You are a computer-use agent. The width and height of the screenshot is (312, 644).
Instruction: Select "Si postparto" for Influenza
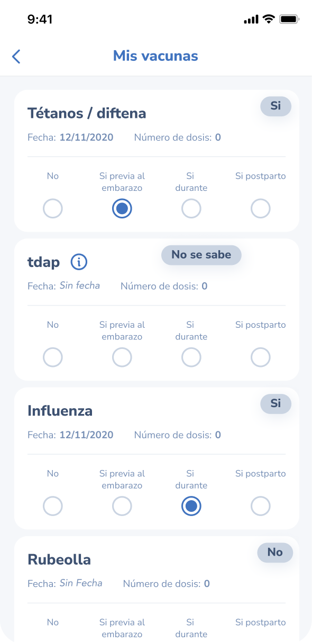[260, 506]
